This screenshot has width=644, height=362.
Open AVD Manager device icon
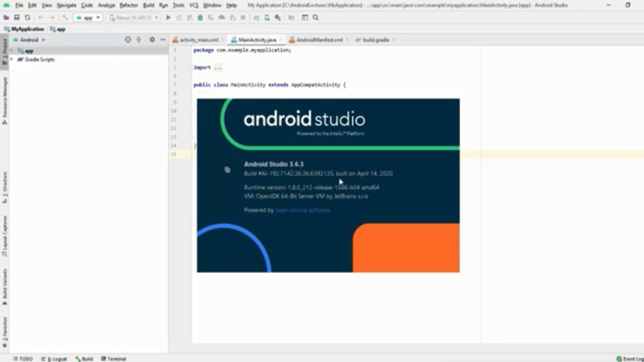tap(267, 18)
